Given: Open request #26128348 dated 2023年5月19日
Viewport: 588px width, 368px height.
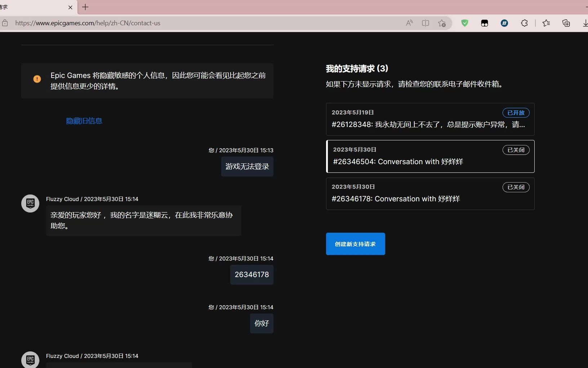Looking at the screenshot, I should point(430,119).
